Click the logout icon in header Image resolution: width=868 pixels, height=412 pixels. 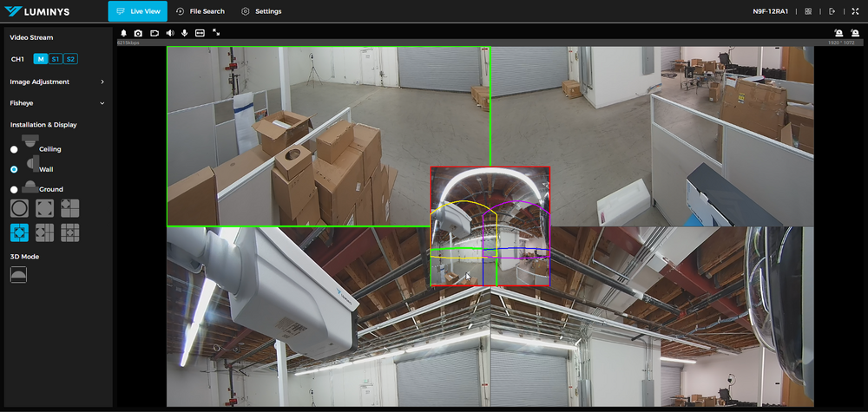pyautogui.click(x=832, y=11)
